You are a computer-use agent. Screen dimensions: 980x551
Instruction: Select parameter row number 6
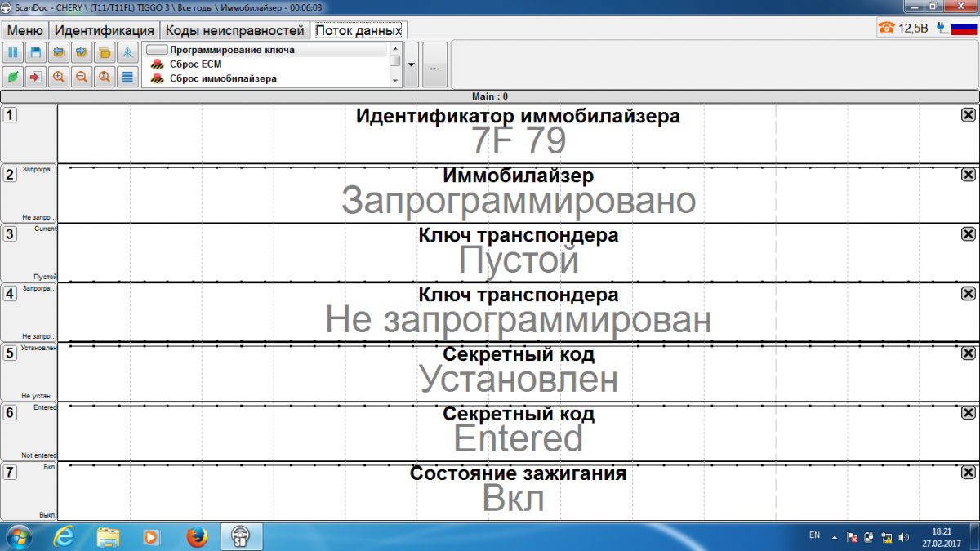point(10,412)
